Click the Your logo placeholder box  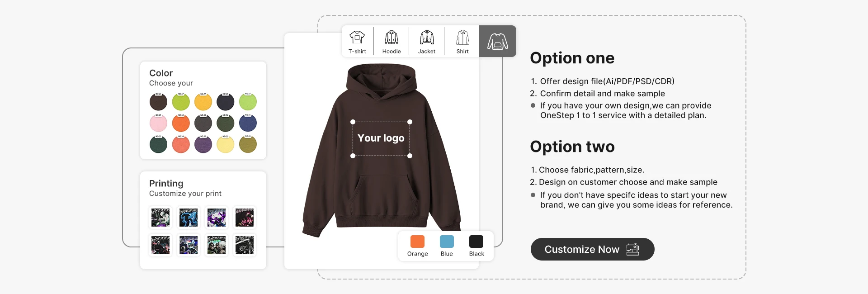[381, 139]
